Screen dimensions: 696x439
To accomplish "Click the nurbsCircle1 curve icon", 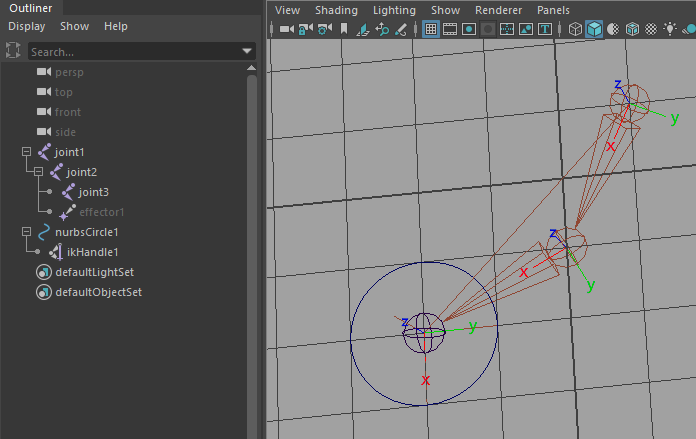I will (x=44, y=232).
